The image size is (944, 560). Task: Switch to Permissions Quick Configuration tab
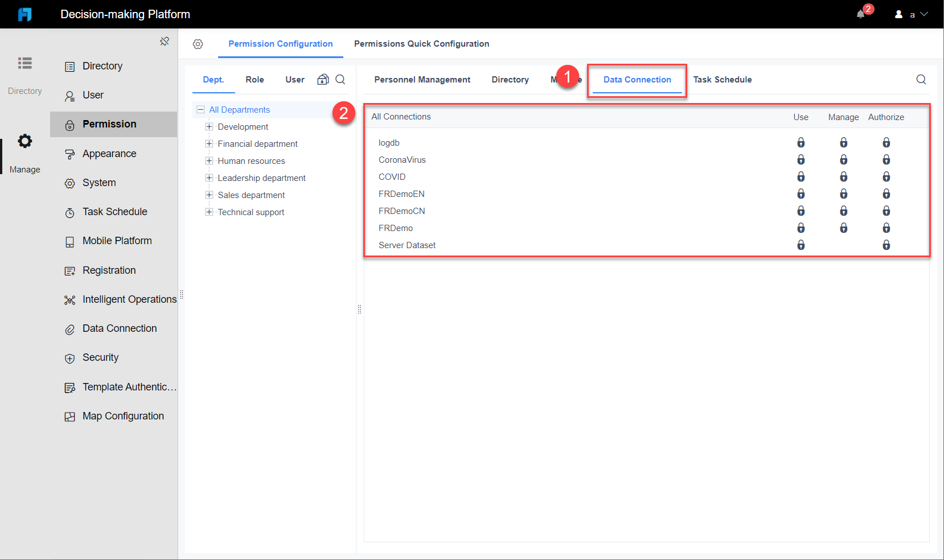click(421, 44)
